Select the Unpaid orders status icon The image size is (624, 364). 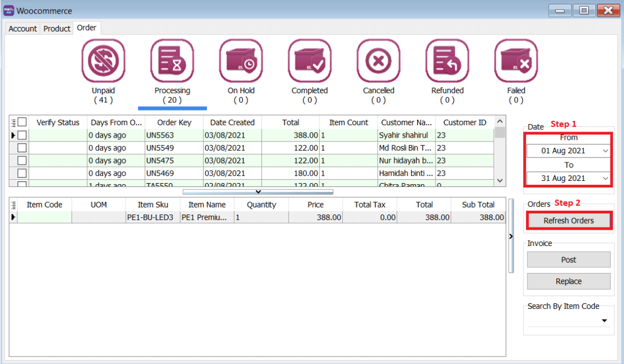103,61
